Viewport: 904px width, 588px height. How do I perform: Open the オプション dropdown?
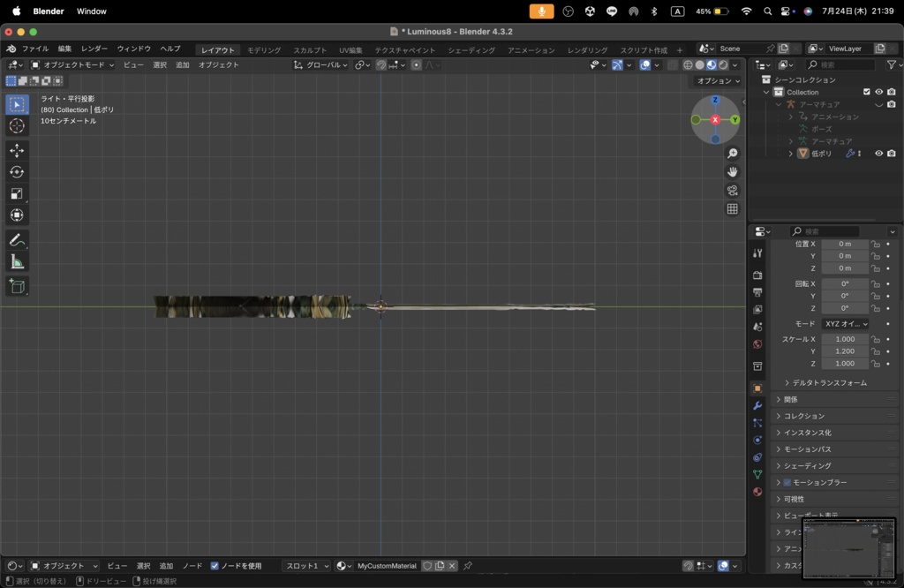tap(719, 81)
